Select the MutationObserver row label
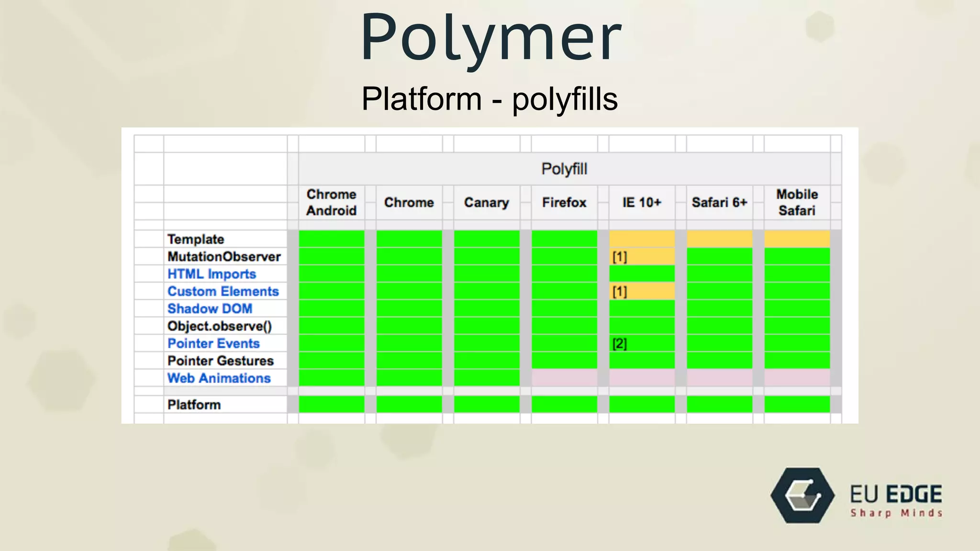The width and height of the screenshot is (980, 551). [224, 257]
